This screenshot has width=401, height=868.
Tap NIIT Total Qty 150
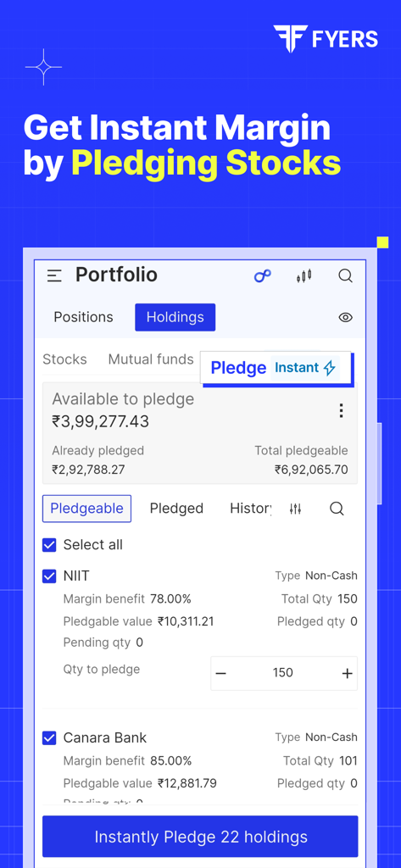pos(320,599)
